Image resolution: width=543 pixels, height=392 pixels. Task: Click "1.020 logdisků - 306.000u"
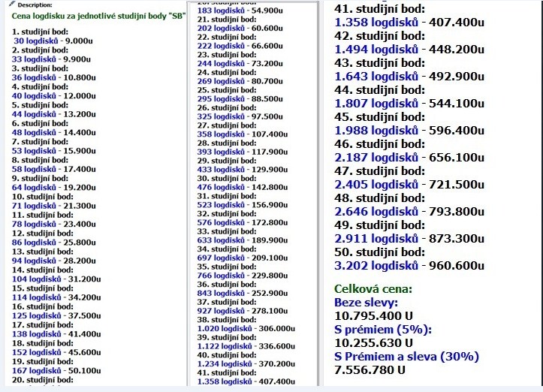(246, 329)
